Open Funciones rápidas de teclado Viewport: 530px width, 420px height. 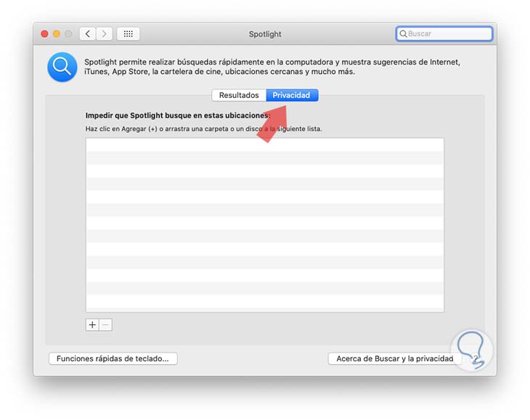(x=113, y=358)
